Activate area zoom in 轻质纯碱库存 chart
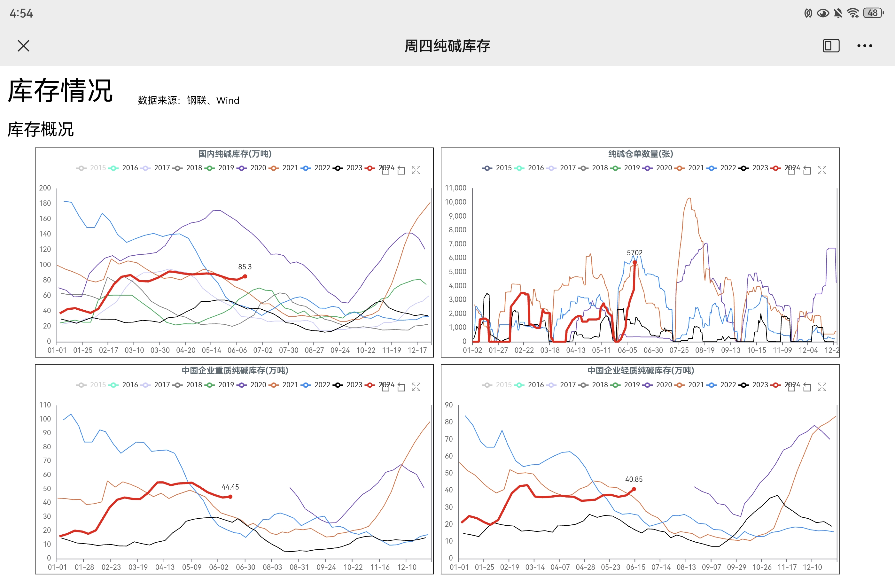 (791, 387)
